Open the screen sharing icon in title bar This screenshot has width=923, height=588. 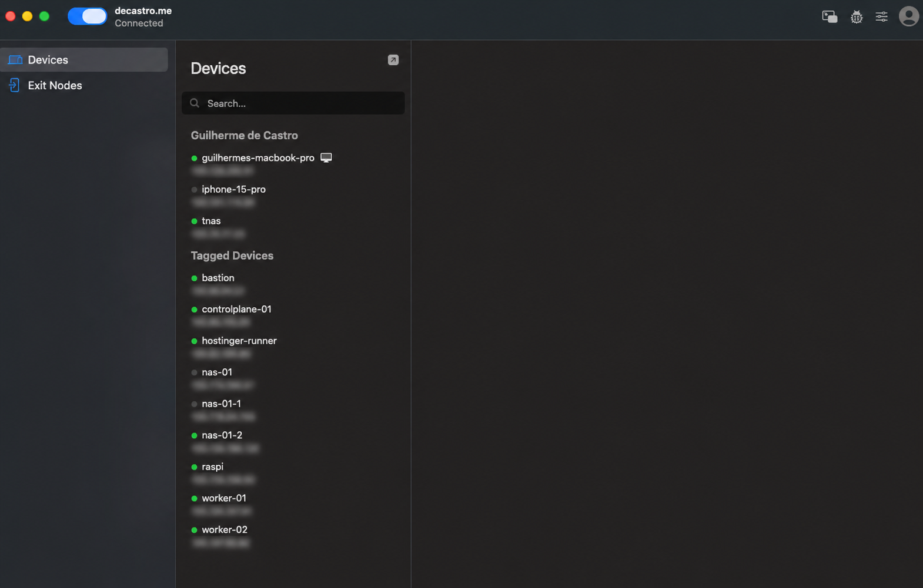830,16
